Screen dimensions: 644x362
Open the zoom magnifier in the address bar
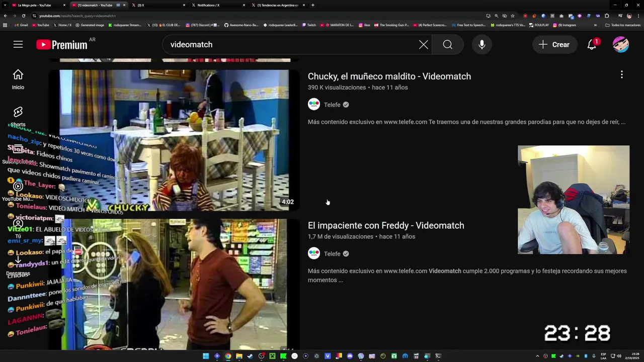pos(497,16)
